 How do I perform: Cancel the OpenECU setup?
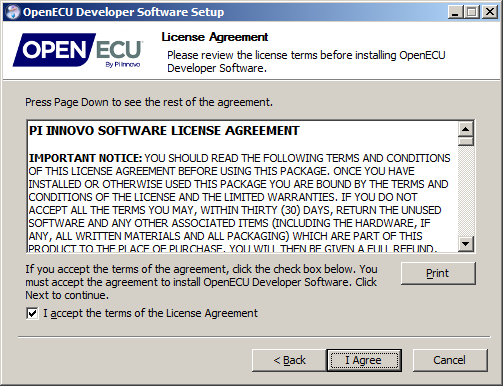click(x=450, y=360)
